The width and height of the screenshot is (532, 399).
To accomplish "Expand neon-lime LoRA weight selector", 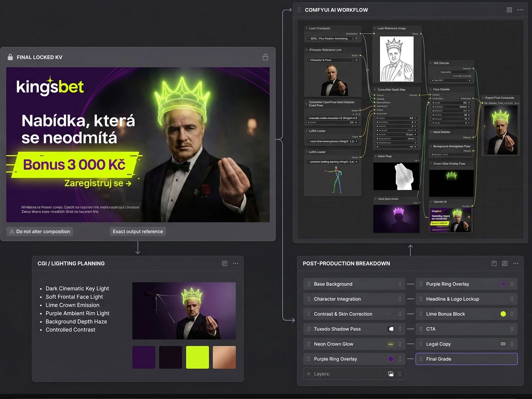I will (332, 141).
